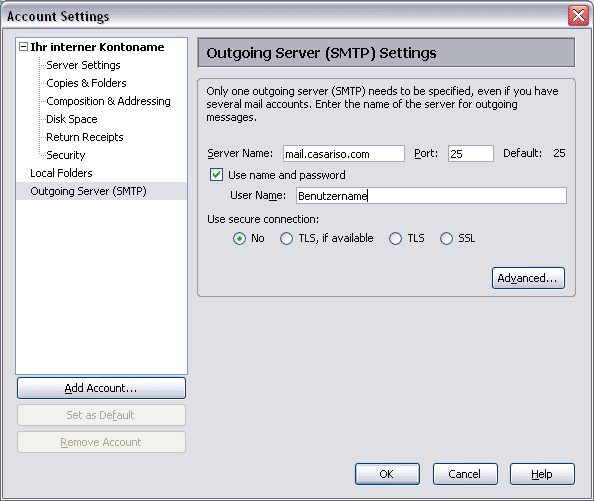Select Security in the account tree
This screenshot has width=594, height=501.
(66, 155)
